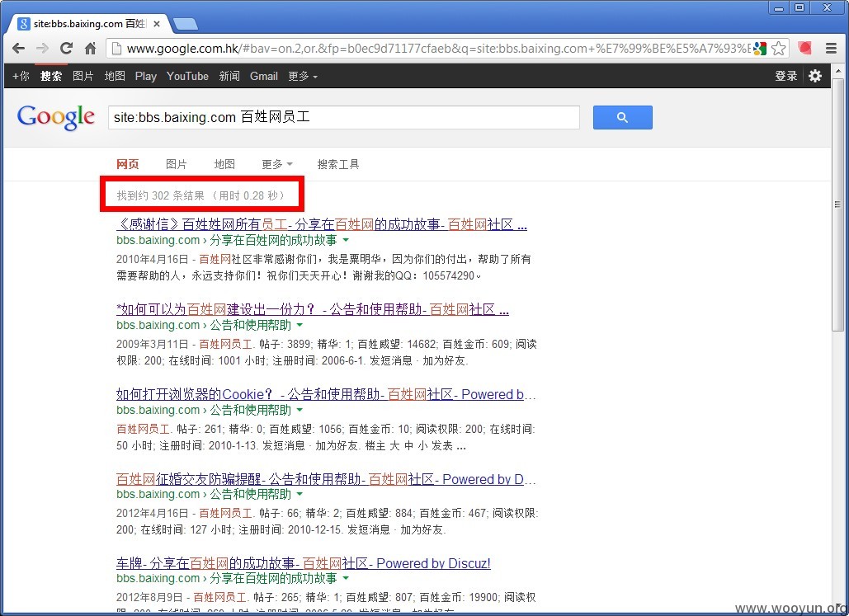Open 新闻 in the Google bar
Screen dimensions: 849x616
229,77
